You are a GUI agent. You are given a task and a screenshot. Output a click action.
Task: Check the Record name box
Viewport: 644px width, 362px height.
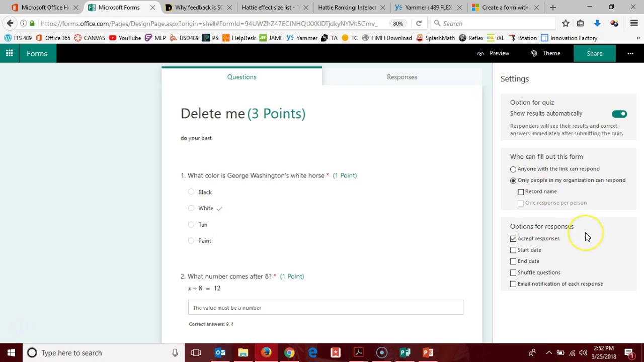521,192
